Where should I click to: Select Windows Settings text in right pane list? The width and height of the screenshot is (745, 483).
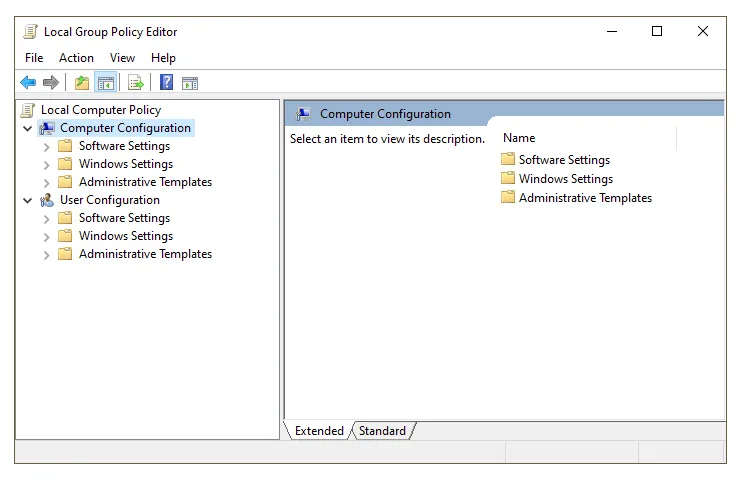click(566, 179)
